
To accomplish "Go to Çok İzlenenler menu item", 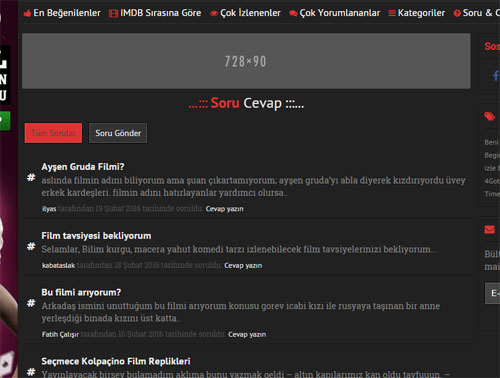I will coord(245,13).
